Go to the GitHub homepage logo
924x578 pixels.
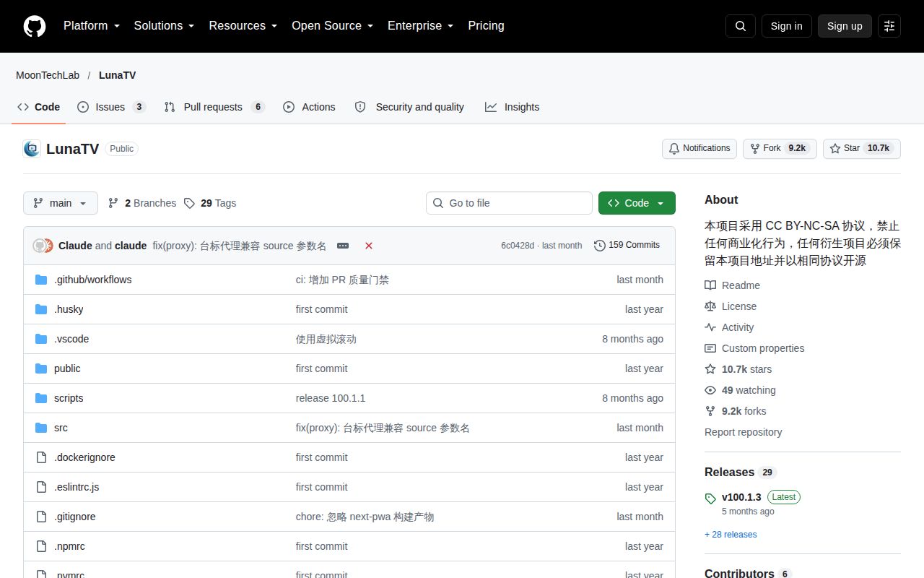(35, 26)
